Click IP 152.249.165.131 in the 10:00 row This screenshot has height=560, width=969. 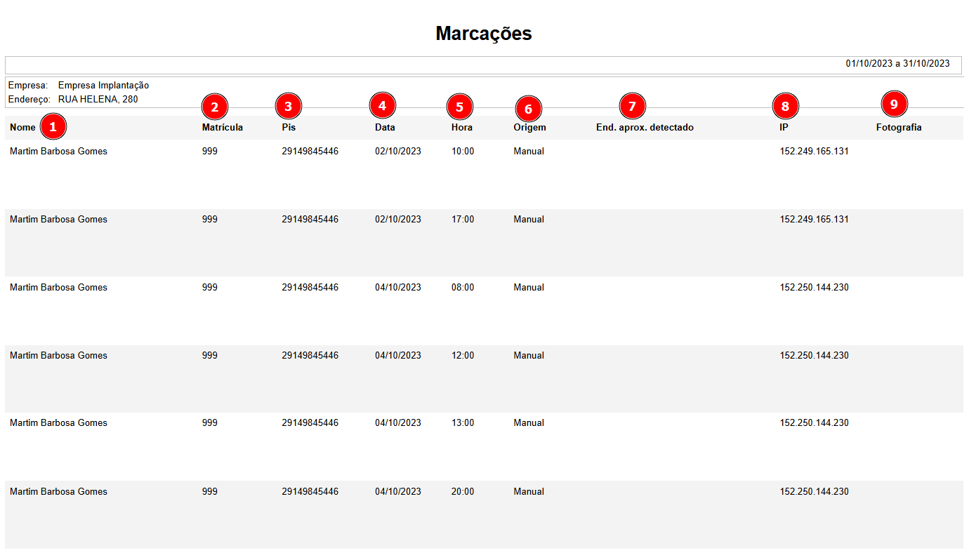[x=814, y=152]
